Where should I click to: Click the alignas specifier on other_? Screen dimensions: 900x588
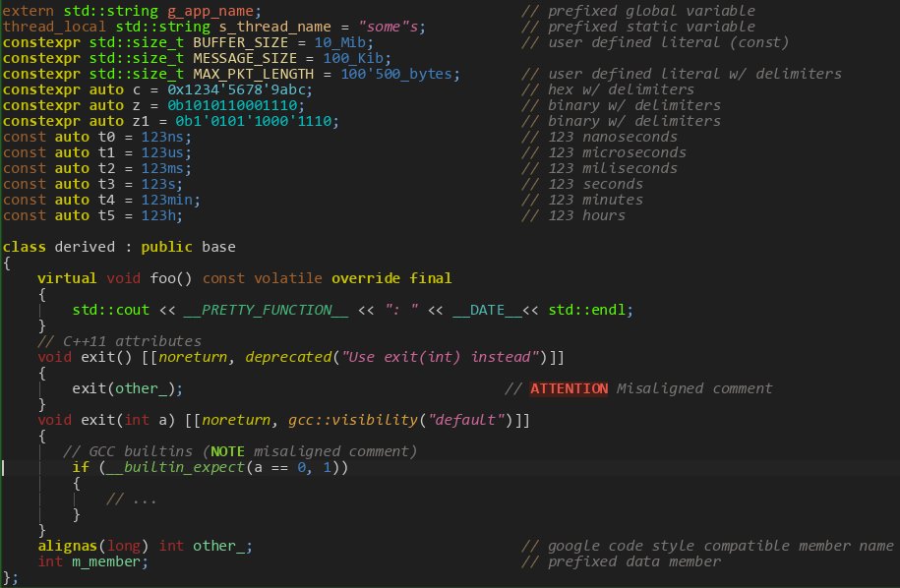[69, 546]
